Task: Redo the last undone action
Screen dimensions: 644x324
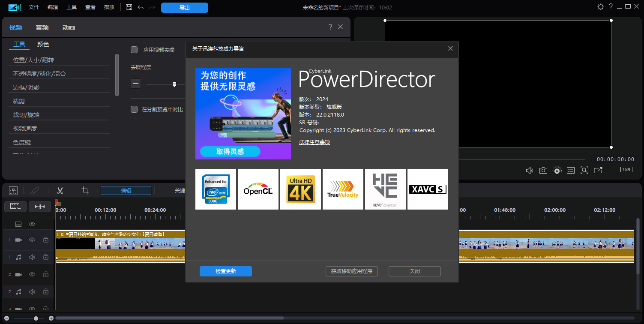Action: (x=152, y=7)
